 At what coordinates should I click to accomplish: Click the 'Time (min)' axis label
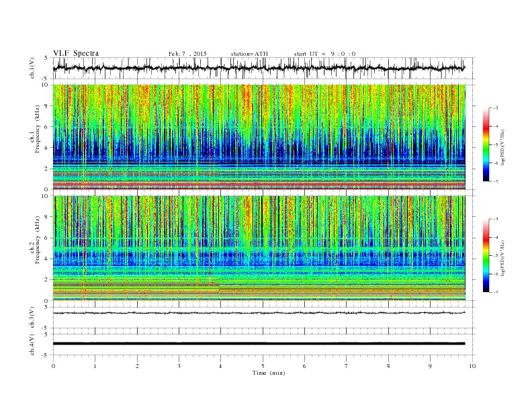pyautogui.click(x=269, y=373)
